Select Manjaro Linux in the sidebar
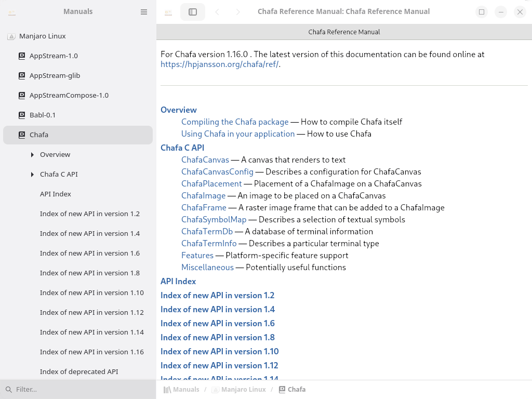 pos(78,36)
